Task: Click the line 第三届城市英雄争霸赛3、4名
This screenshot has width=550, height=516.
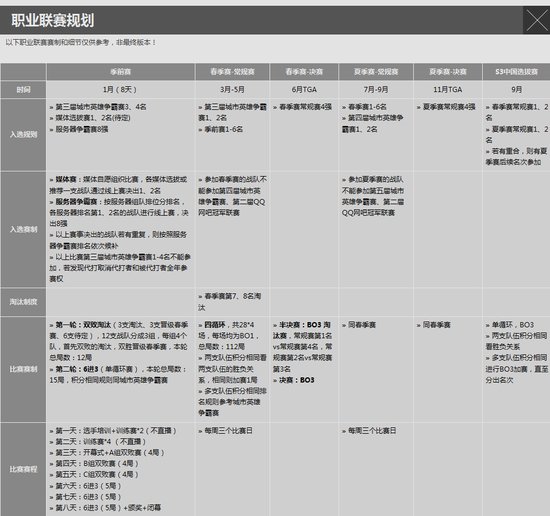Action: (98, 107)
